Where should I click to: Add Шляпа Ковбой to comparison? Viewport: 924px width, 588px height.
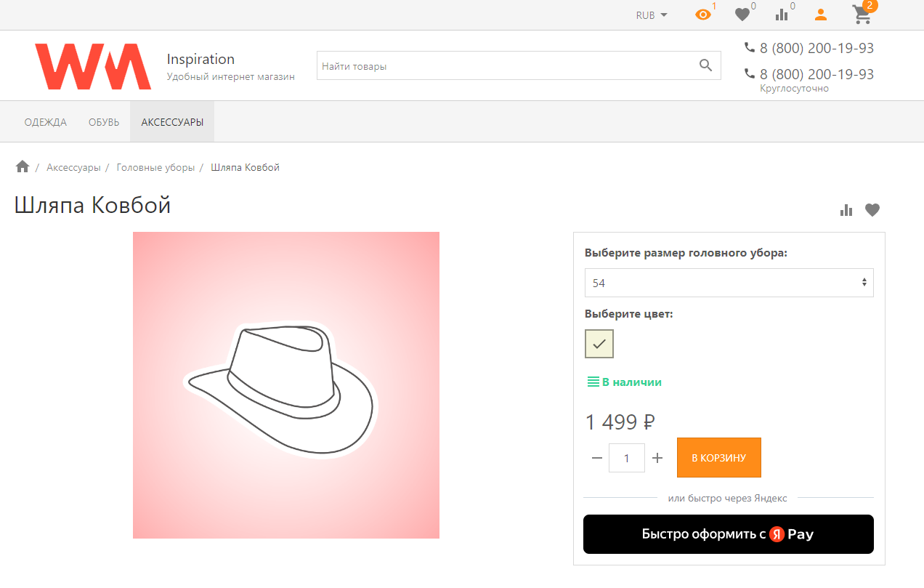coord(846,210)
